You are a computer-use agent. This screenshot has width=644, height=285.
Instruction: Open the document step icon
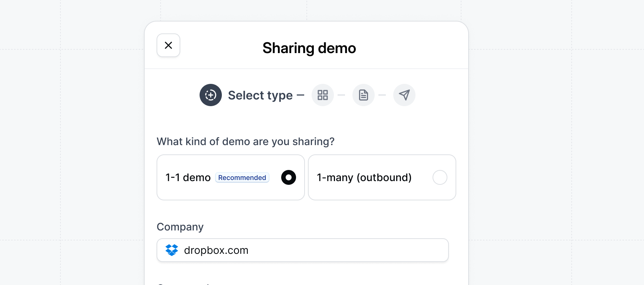pos(364,95)
